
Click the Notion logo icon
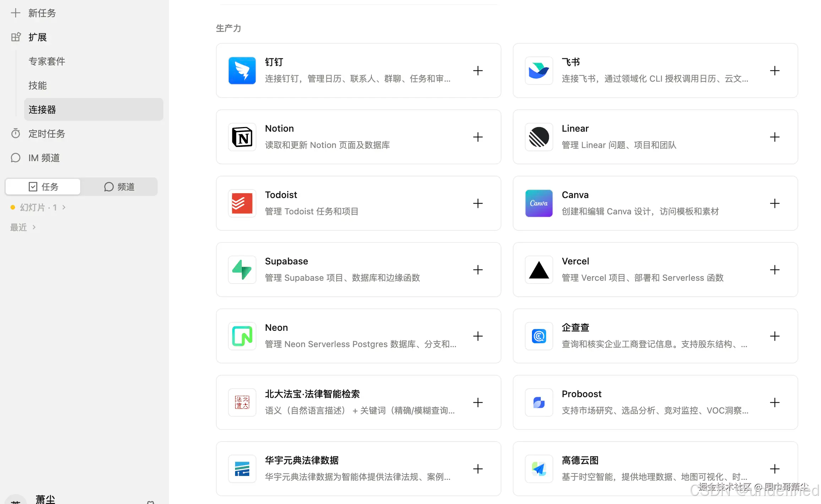pos(242,137)
